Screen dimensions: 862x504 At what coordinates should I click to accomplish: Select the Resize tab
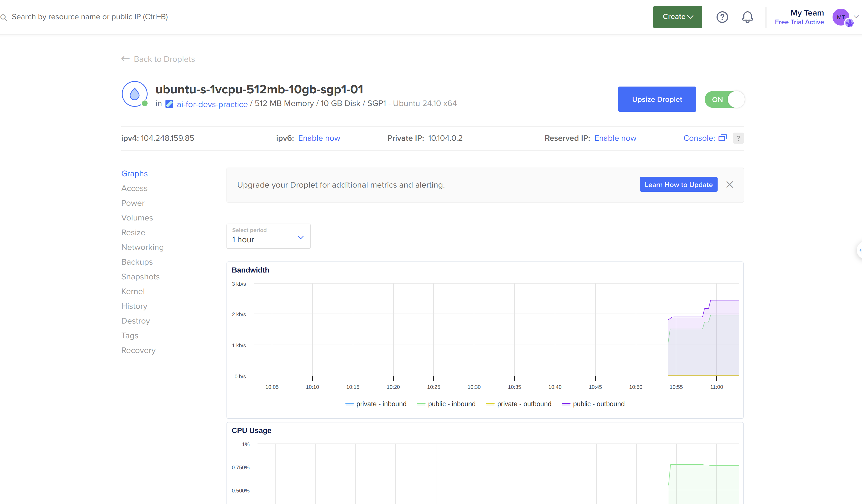pos(133,232)
